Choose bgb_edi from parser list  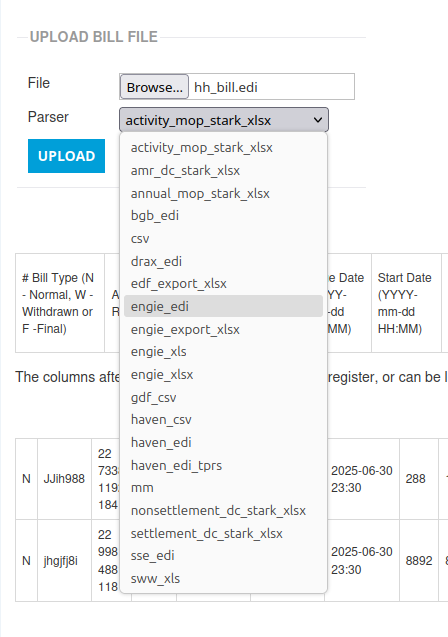pos(223,216)
